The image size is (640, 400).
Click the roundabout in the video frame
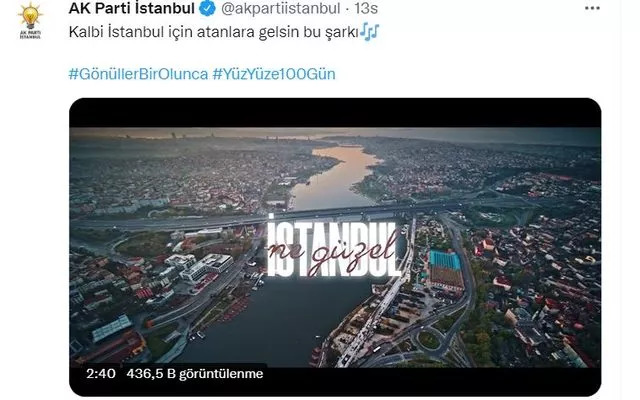click(x=429, y=340)
